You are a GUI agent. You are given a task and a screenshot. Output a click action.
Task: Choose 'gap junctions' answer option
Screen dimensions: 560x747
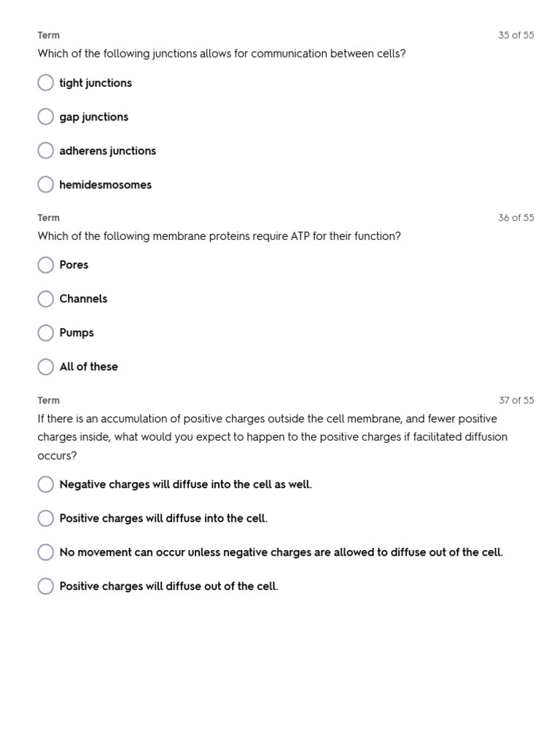tap(46, 116)
